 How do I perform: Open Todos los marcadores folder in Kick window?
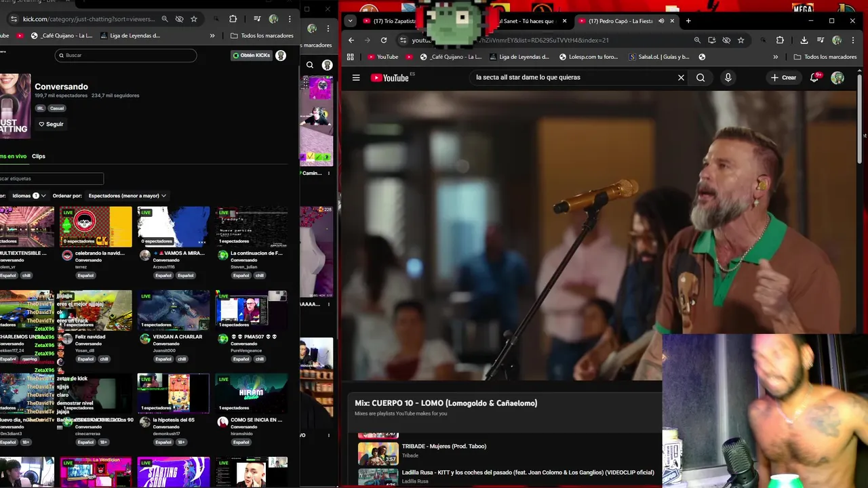click(262, 36)
